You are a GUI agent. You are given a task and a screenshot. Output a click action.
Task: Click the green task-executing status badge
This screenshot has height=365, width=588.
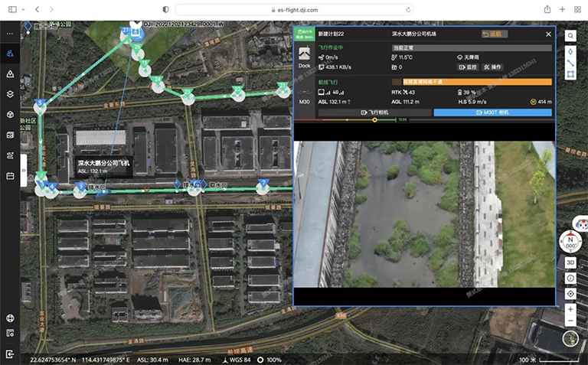tap(304, 34)
